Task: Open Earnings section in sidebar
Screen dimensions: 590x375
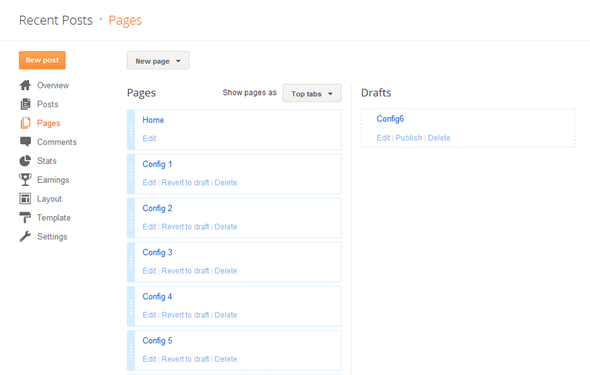Action: tap(53, 180)
